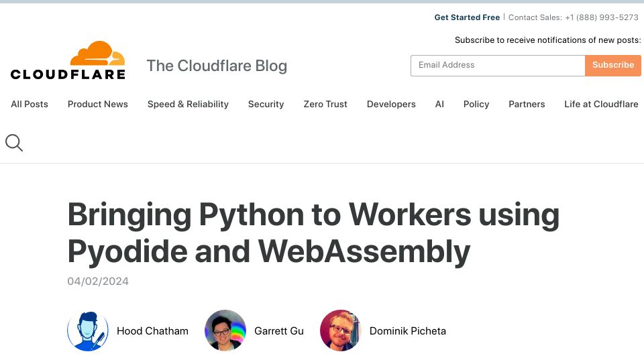Viewport: 644px width, 362px height.
Task: Open Product News category
Action: pyautogui.click(x=98, y=105)
